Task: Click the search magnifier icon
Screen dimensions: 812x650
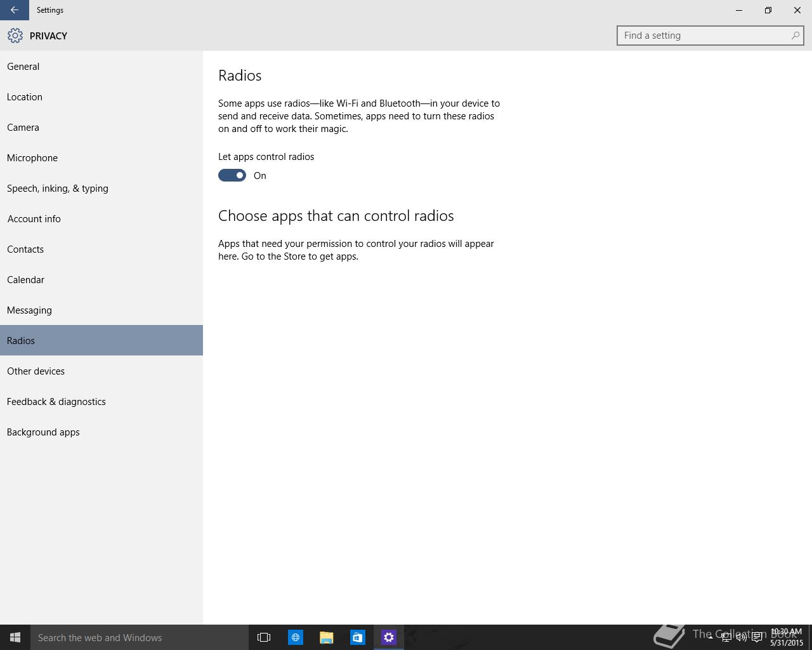Action: coord(795,36)
